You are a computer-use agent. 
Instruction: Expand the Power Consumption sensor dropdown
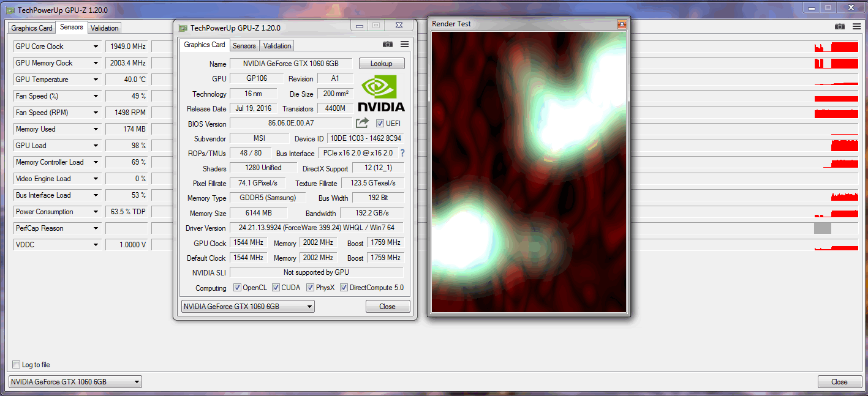tap(96, 212)
